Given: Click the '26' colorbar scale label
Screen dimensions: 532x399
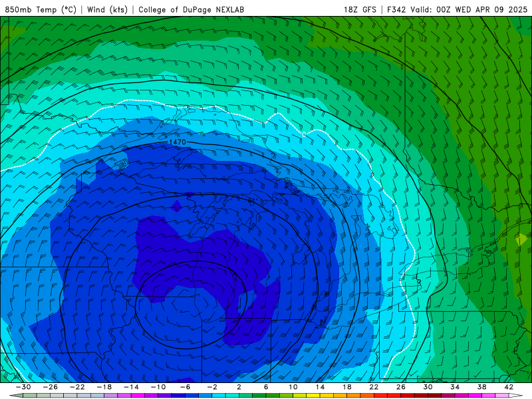Looking at the screenshot, I should click(x=401, y=387).
